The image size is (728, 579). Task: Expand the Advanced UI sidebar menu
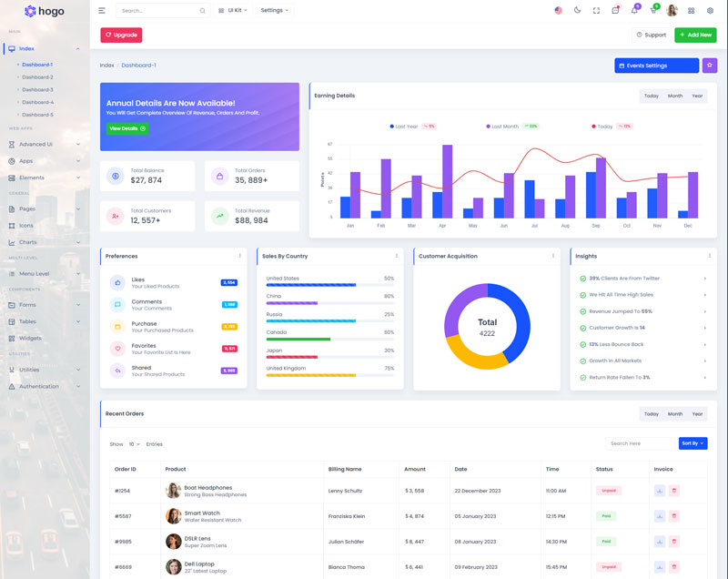pos(45,144)
